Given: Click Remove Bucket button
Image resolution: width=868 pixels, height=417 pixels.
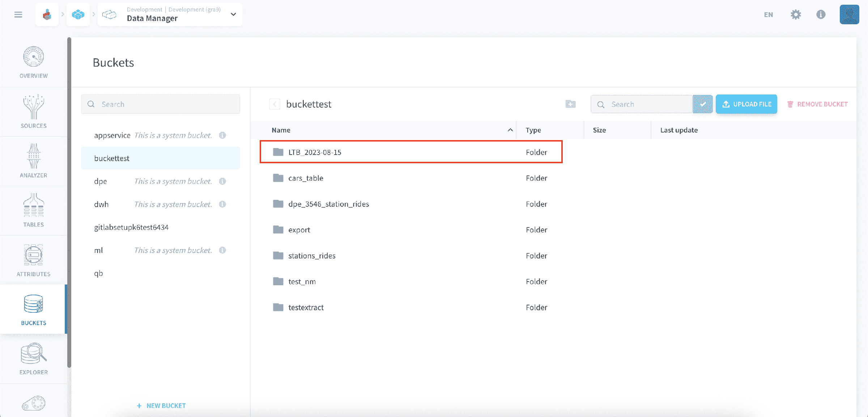Looking at the screenshot, I should 817,104.
